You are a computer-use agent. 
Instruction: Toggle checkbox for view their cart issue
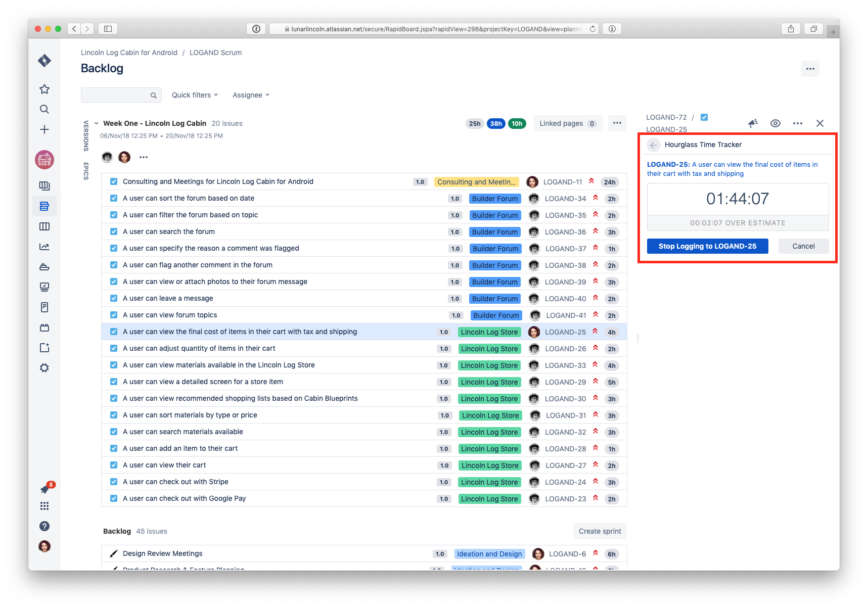tap(114, 465)
